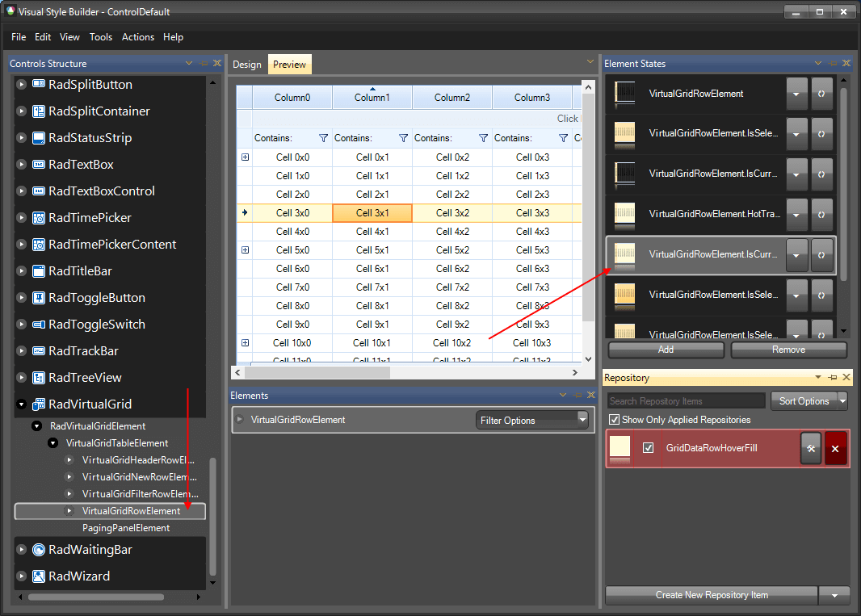This screenshot has width=861, height=616.
Task: Click the RadTreeView grid icon
Action: click(x=40, y=377)
